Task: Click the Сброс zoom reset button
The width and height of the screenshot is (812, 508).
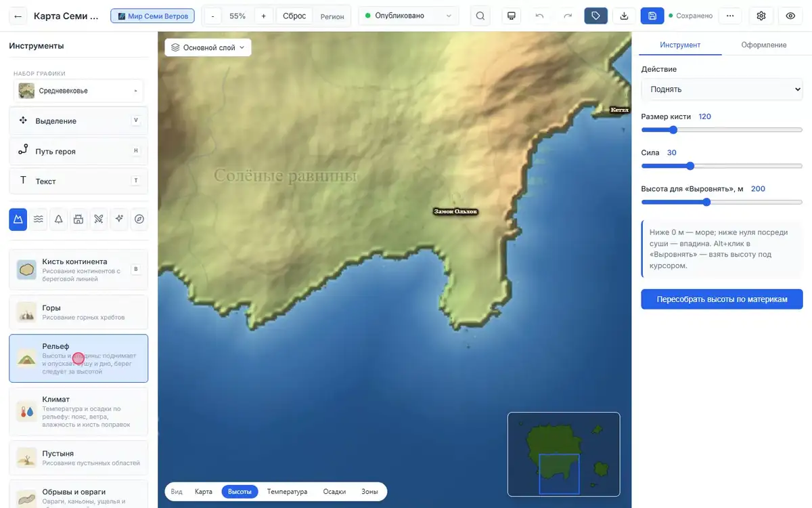Action: tap(294, 16)
